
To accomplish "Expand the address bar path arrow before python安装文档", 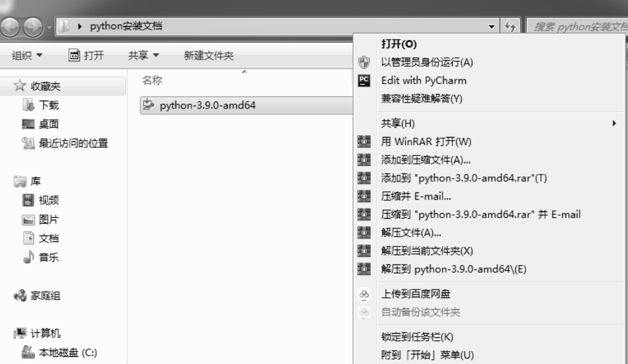I will coord(80,26).
